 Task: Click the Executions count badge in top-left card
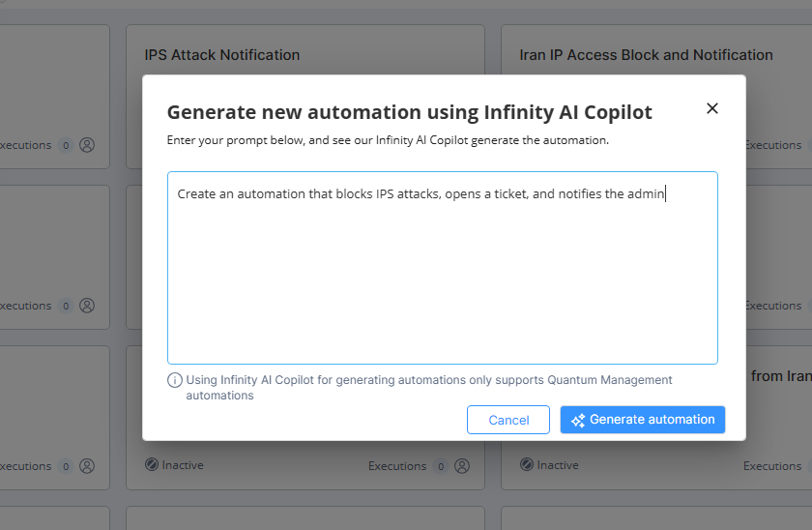coord(66,145)
